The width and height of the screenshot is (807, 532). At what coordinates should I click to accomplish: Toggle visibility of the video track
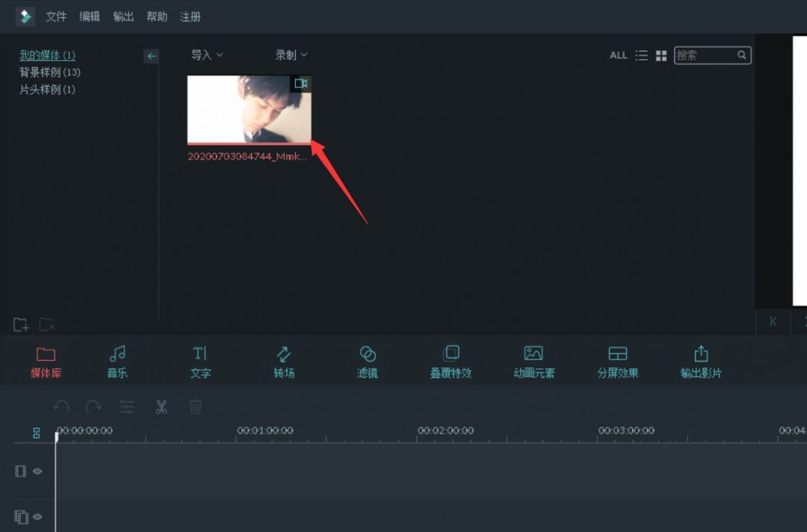point(37,471)
